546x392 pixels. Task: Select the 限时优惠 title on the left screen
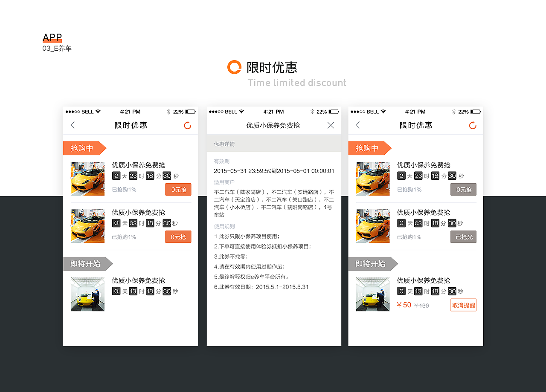click(131, 125)
